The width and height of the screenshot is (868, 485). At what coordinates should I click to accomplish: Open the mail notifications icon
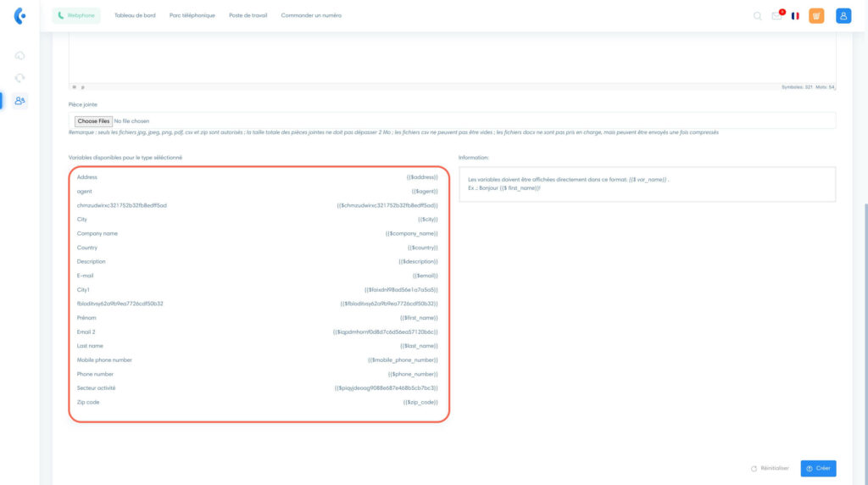coord(776,15)
